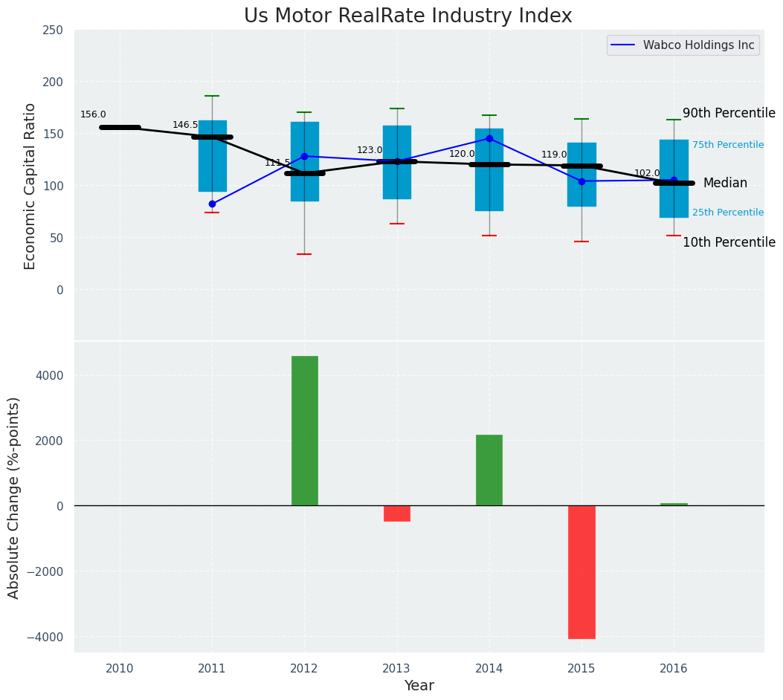Viewport: 783px width, 700px height.
Task: Select the 25th Percentile label
Action: click(727, 213)
